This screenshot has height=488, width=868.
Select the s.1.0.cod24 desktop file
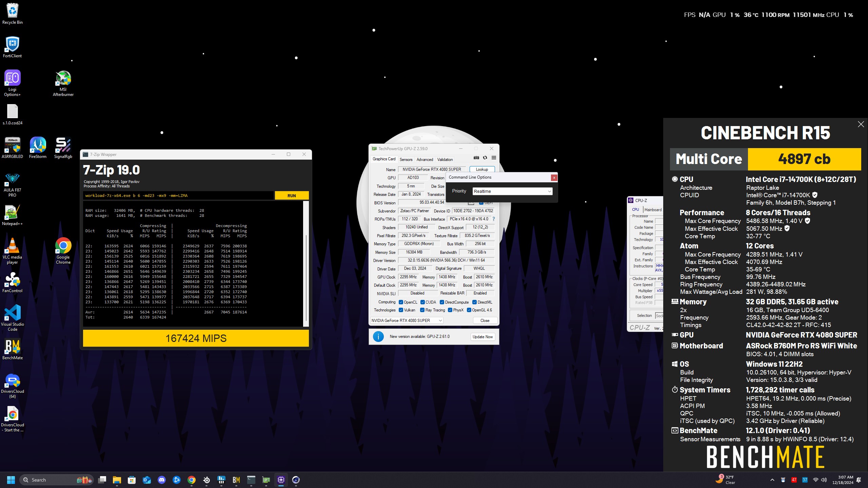coord(13,115)
